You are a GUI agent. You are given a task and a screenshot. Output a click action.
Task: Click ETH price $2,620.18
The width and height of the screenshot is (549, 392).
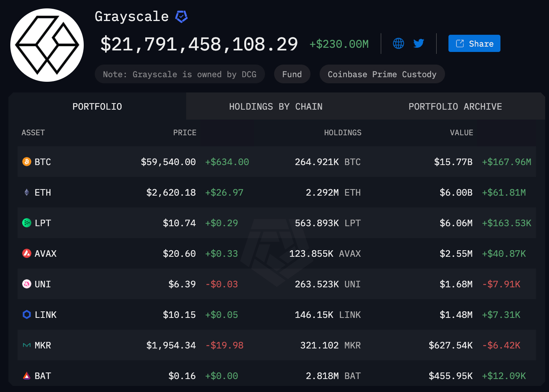(171, 193)
